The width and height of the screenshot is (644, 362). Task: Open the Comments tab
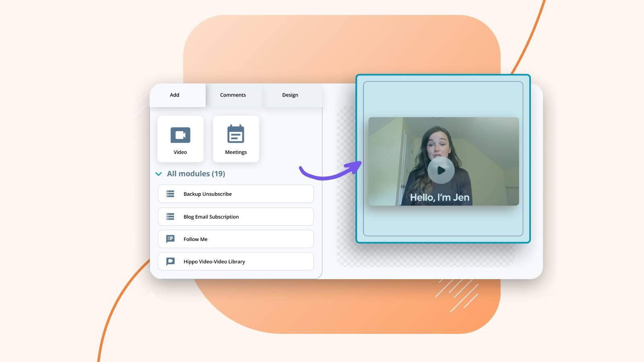(x=233, y=95)
